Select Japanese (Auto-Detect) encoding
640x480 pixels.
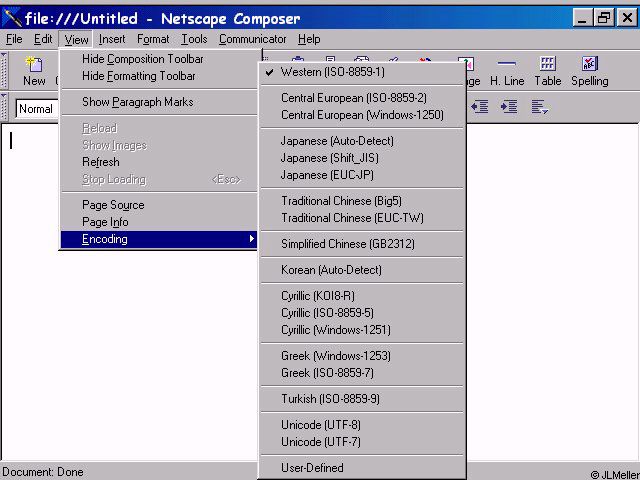[362, 141]
